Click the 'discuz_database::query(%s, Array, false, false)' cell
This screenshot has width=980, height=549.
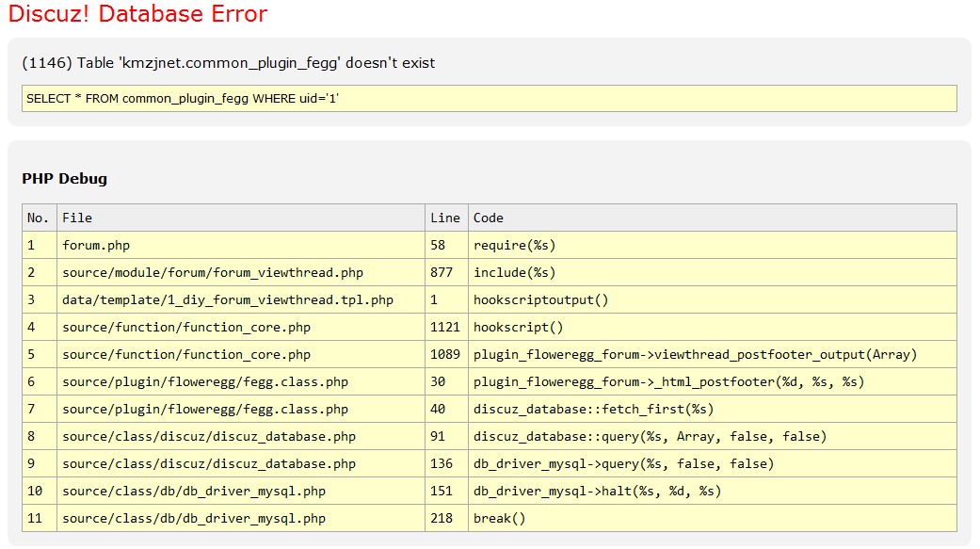coord(713,436)
